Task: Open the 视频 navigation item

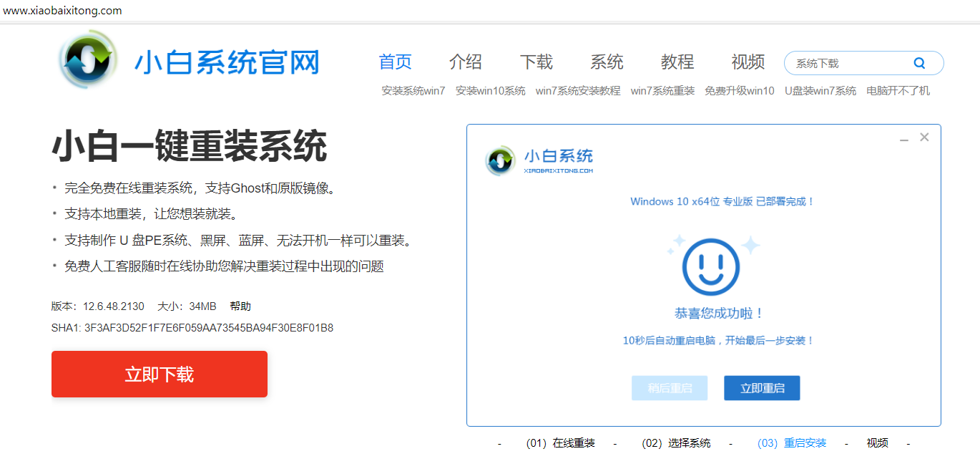Action: pyautogui.click(x=748, y=62)
